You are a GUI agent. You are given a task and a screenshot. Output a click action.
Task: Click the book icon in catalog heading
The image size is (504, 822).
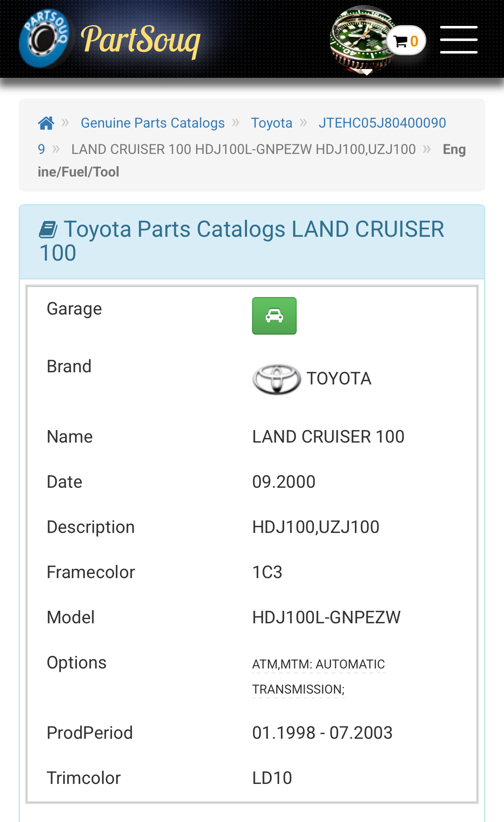click(48, 230)
